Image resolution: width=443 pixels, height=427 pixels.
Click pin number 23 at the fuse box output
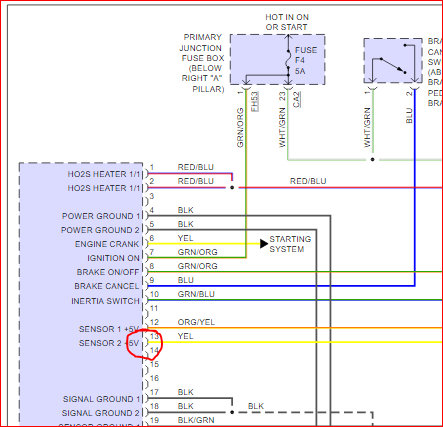282,96
